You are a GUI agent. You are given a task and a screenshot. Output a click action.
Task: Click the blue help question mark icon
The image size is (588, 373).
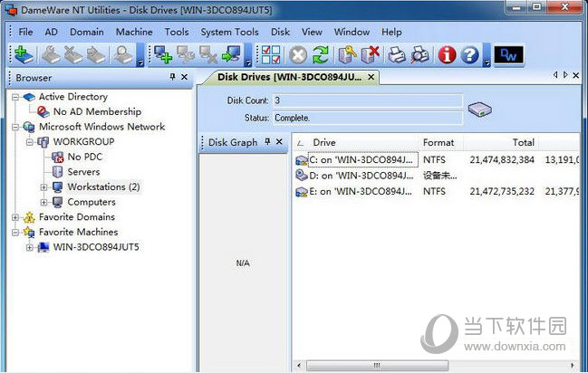[469, 55]
